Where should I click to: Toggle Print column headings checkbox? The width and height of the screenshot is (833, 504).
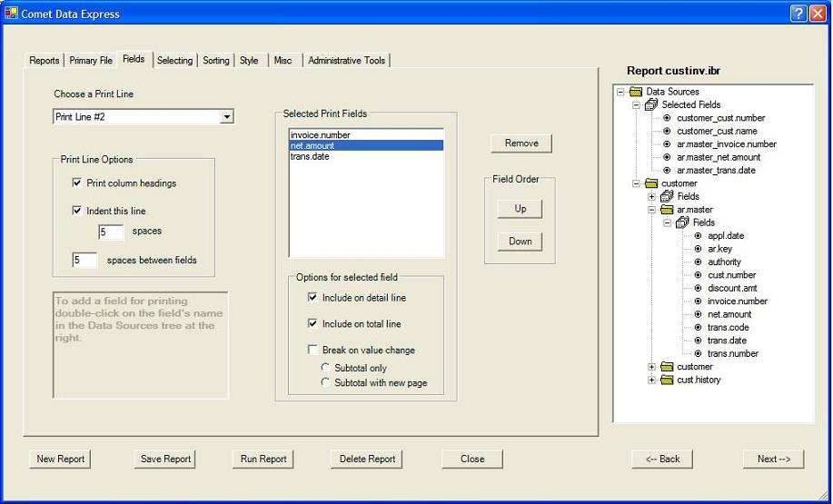76,183
